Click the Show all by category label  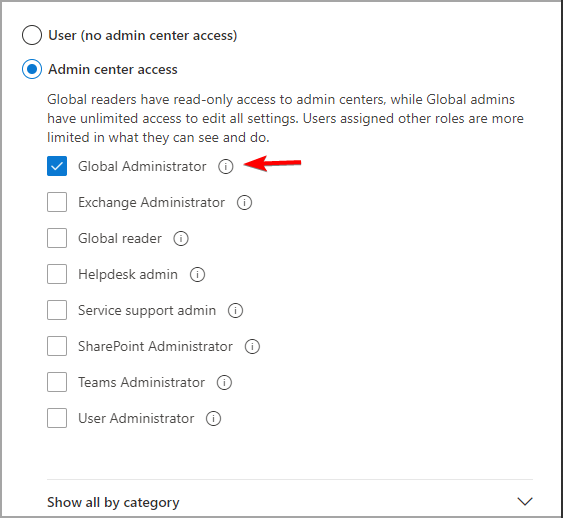(x=113, y=502)
